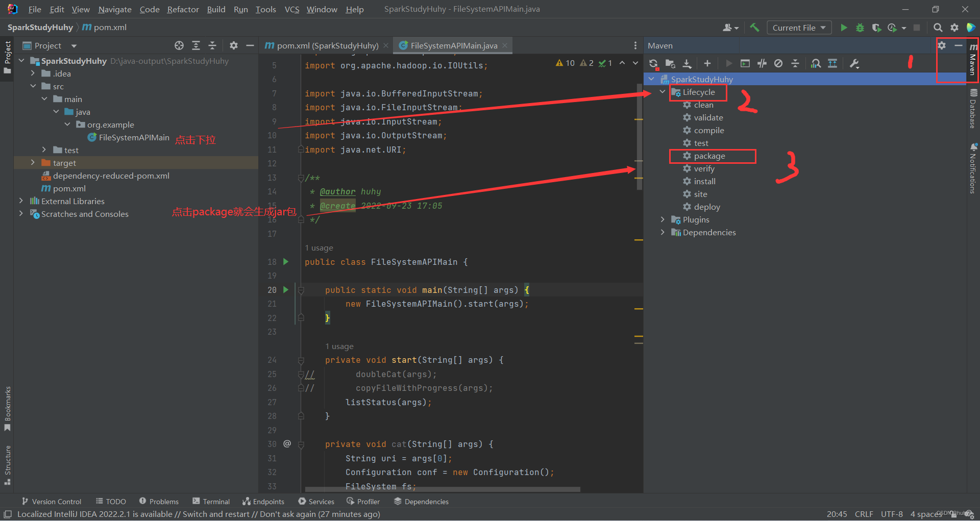Screen dimensions: 980x521
Task: Open Version Control tool window
Action: coord(51,502)
